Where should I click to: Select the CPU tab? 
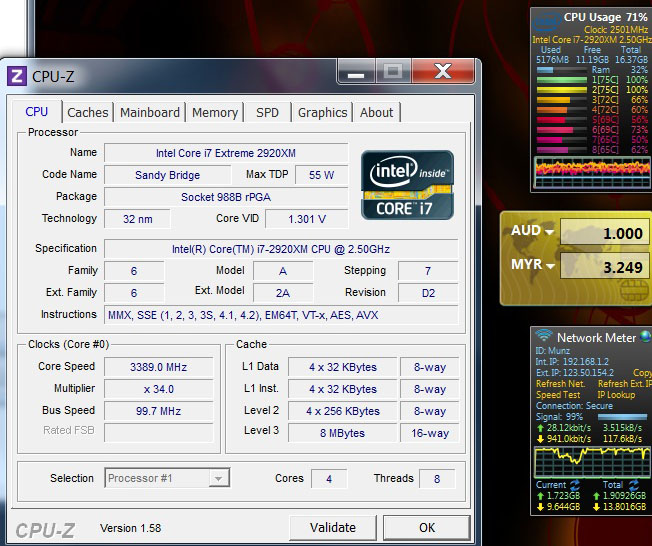tap(37, 111)
